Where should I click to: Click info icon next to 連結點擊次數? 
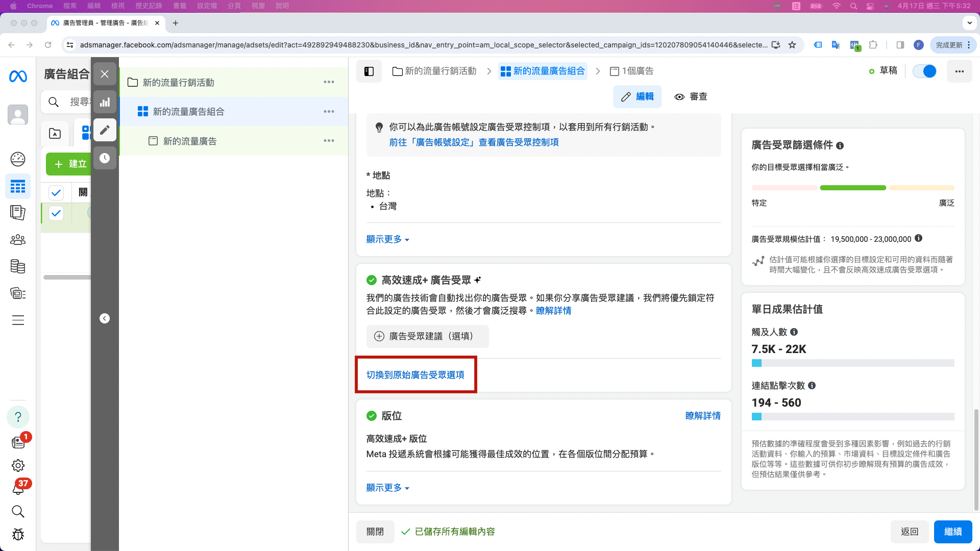tap(812, 386)
